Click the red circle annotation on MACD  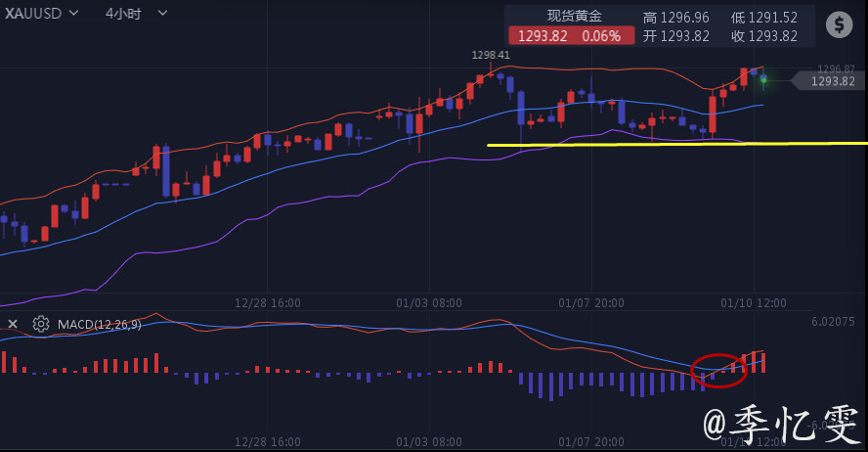[x=718, y=368]
